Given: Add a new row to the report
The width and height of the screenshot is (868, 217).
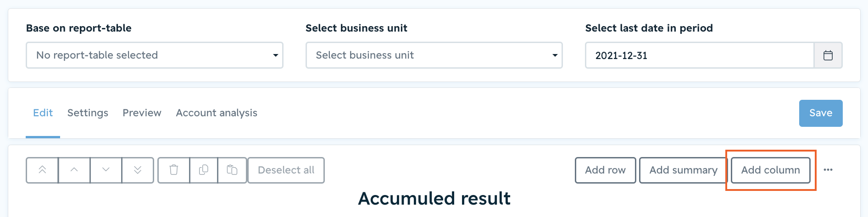Looking at the screenshot, I should point(606,170).
